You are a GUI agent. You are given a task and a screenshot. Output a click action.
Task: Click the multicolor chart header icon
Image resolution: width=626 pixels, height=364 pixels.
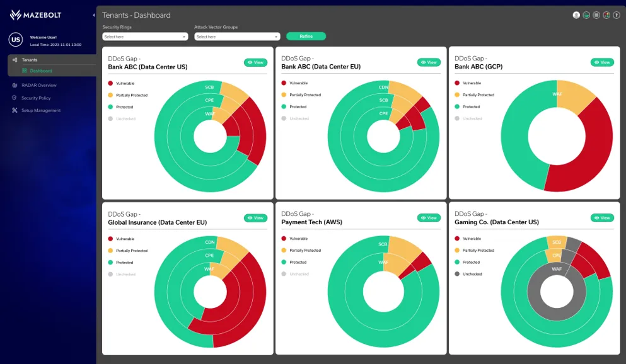(606, 15)
